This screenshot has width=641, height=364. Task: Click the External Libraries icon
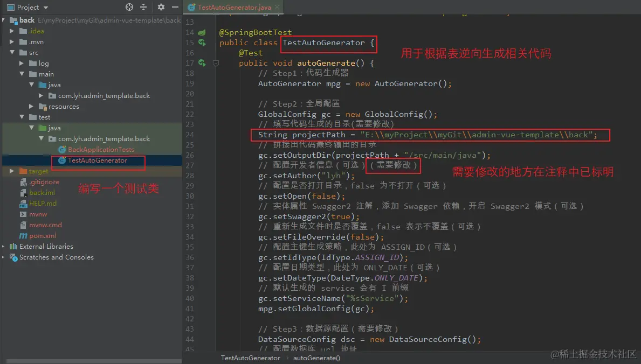tap(13, 246)
